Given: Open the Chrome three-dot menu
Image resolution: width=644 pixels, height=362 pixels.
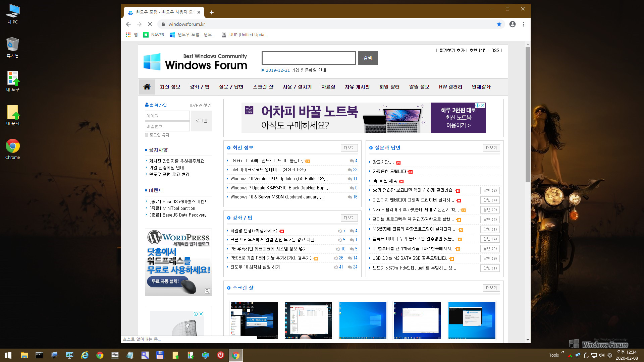Looking at the screenshot, I should tap(523, 24).
